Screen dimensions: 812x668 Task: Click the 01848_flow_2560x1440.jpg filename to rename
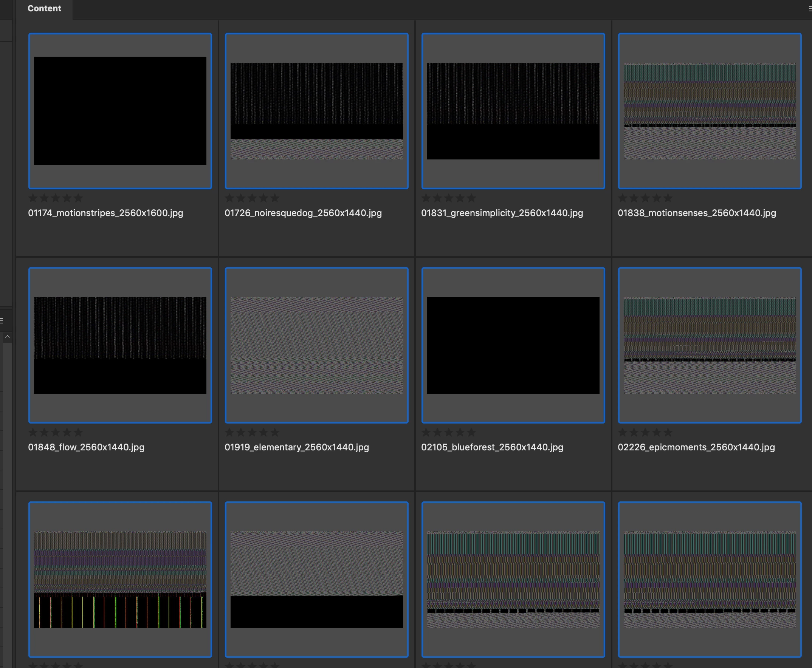point(86,447)
